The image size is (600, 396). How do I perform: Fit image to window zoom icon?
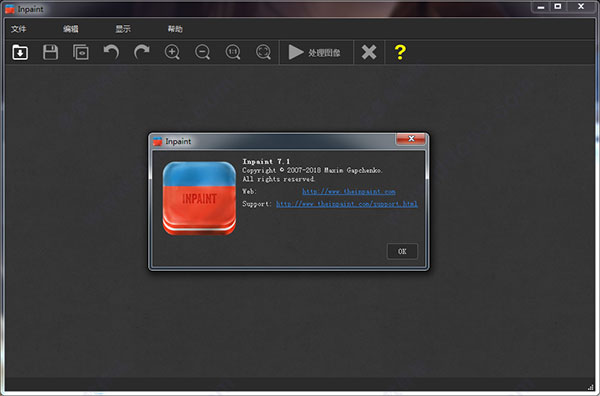[x=263, y=52]
